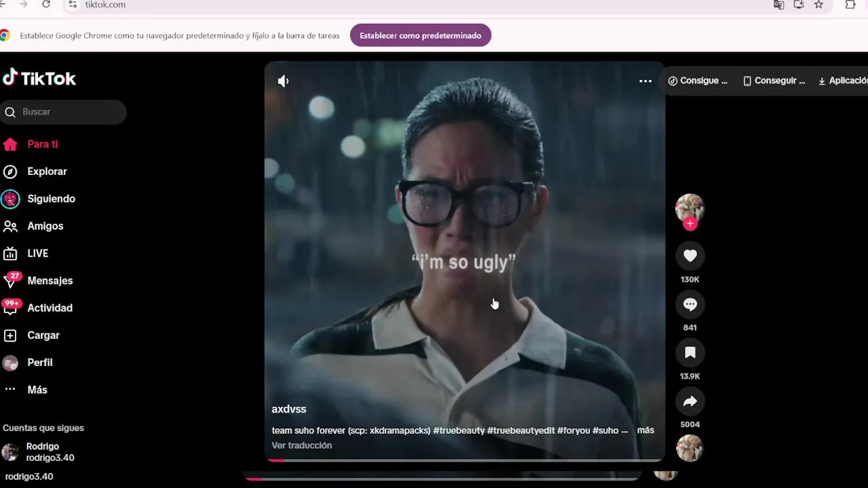Image resolution: width=868 pixels, height=488 pixels.
Task: Click the Conseguir app phone button
Action: (774, 81)
